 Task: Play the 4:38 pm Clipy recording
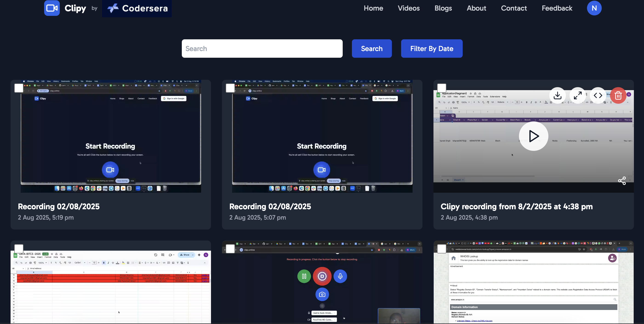point(533,136)
